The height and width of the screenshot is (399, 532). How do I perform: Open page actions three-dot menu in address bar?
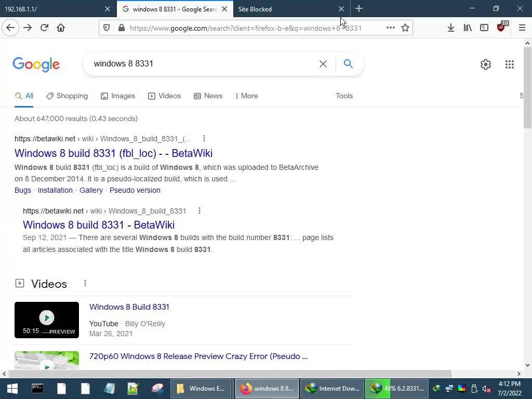click(x=391, y=28)
